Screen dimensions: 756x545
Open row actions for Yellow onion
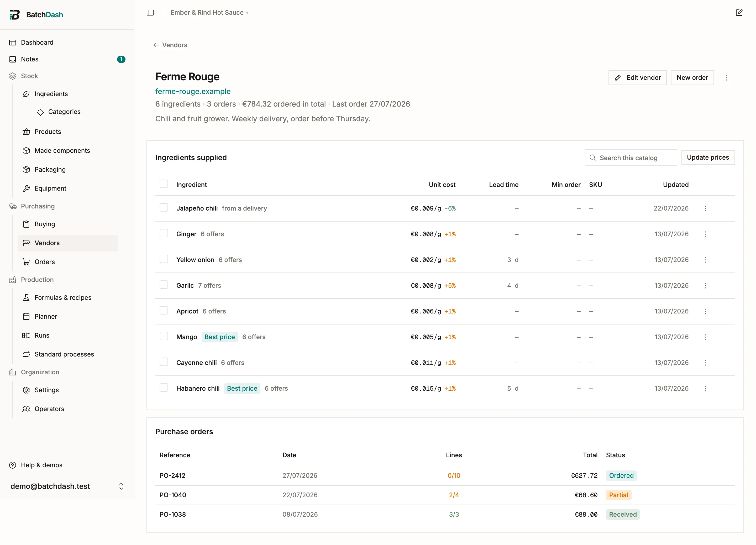(705, 260)
